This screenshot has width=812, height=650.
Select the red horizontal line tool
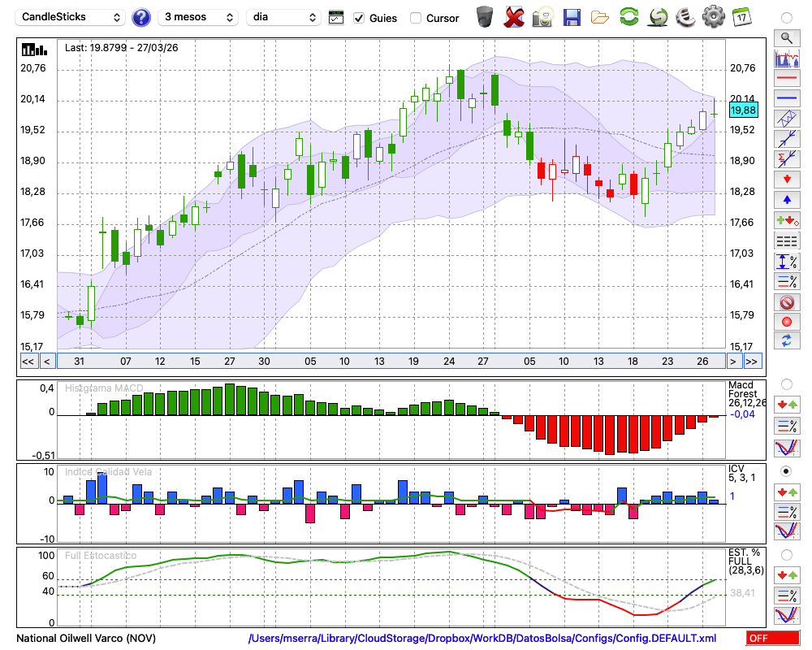click(787, 78)
